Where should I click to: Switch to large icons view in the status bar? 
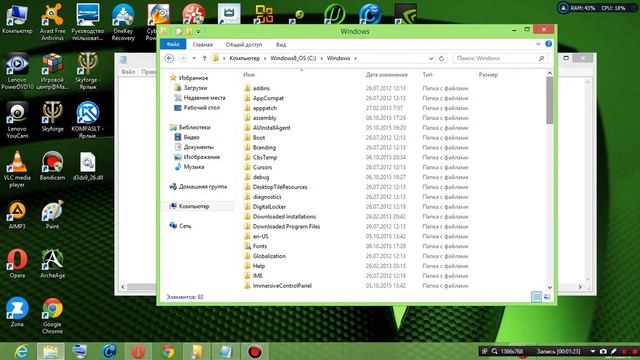(x=547, y=297)
